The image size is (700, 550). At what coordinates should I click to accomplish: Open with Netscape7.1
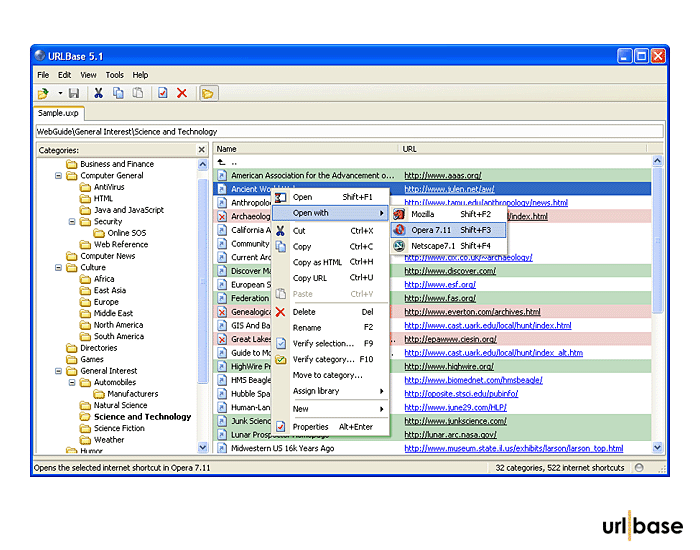point(449,246)
